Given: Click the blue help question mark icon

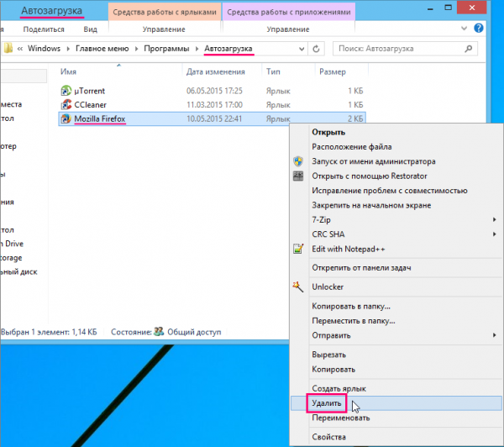Looking at the screenshot, I should point(478,29).
